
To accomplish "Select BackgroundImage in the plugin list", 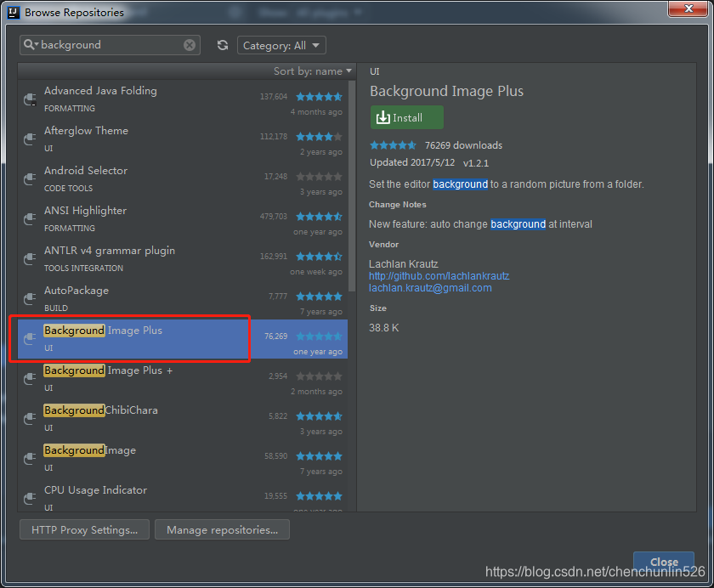I will [183, 459].
